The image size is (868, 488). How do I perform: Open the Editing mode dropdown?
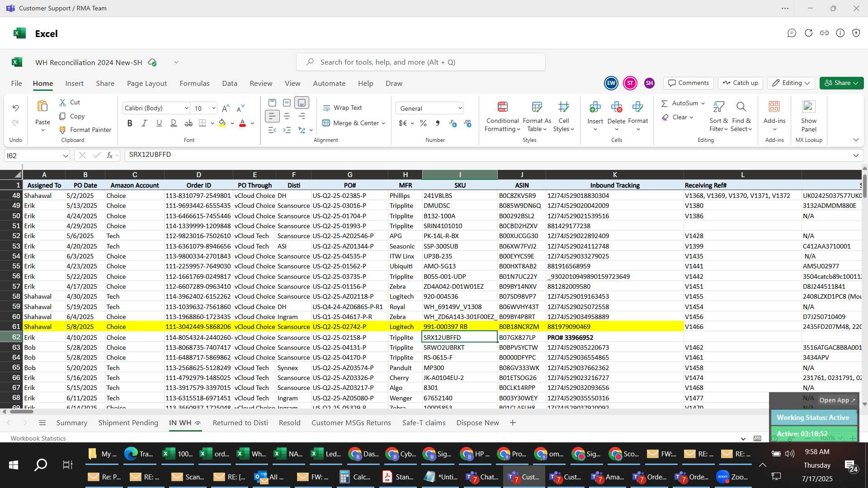[x=790, y=83]
